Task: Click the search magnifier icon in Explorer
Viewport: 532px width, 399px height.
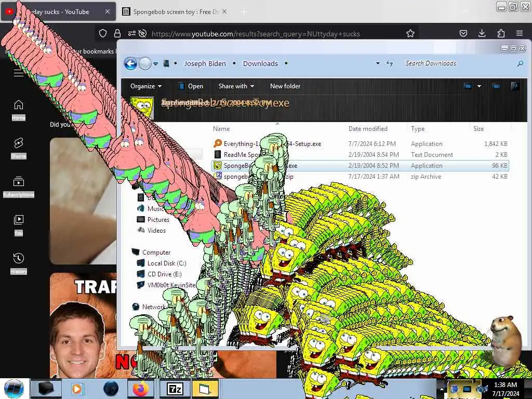Action: coord(520,63)
